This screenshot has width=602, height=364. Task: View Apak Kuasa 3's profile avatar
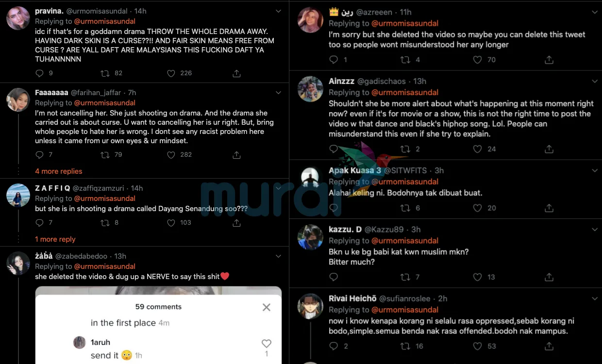[x=310, y=178]
